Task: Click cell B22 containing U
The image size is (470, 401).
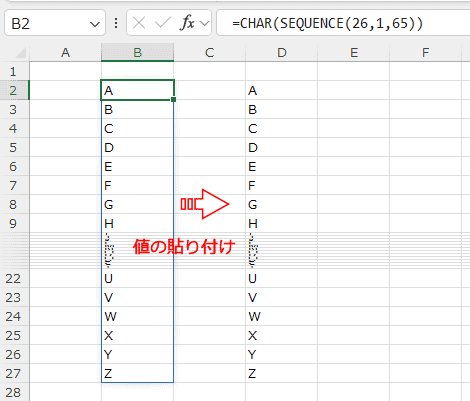Action: coord(137,278)
